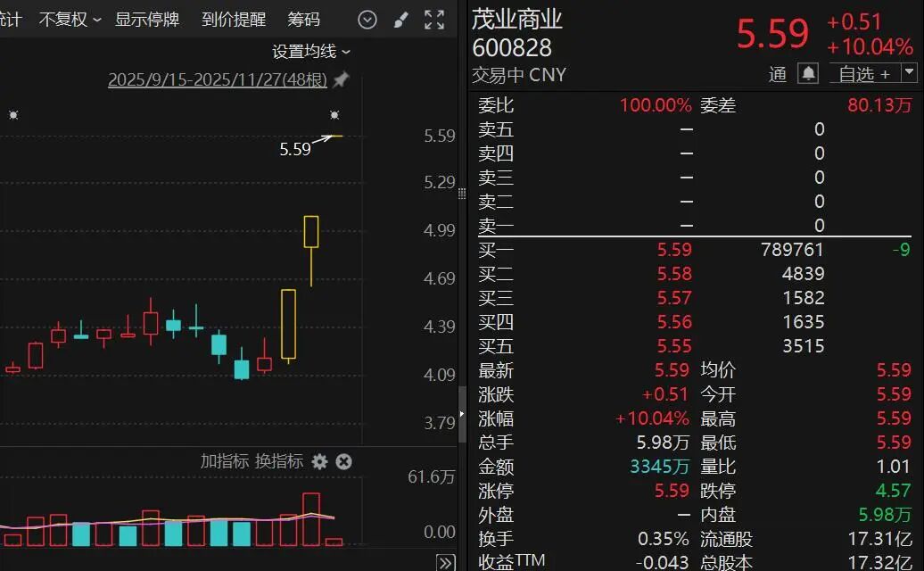Close the volume indicator with the X icon
Image resolution: width=924 pixels, height=571 pixels.
pyautogui.click(x=343, y=462)
